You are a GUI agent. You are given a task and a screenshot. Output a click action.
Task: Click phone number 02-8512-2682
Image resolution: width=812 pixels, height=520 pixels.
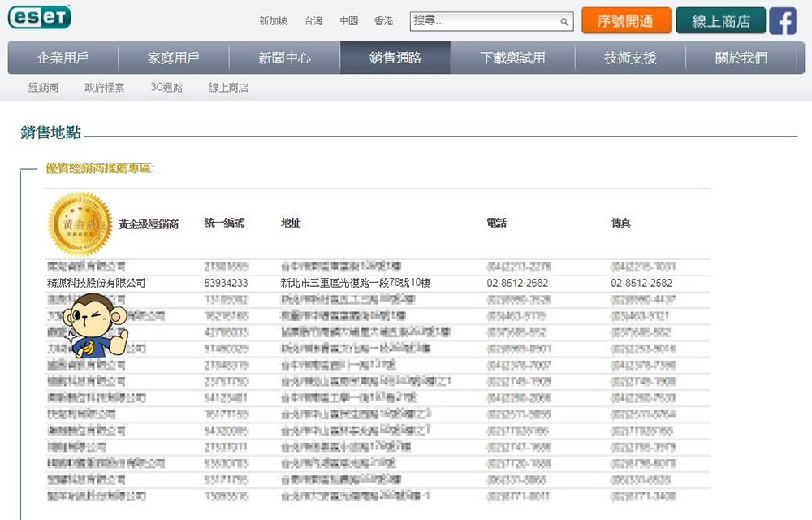(517, 283)
